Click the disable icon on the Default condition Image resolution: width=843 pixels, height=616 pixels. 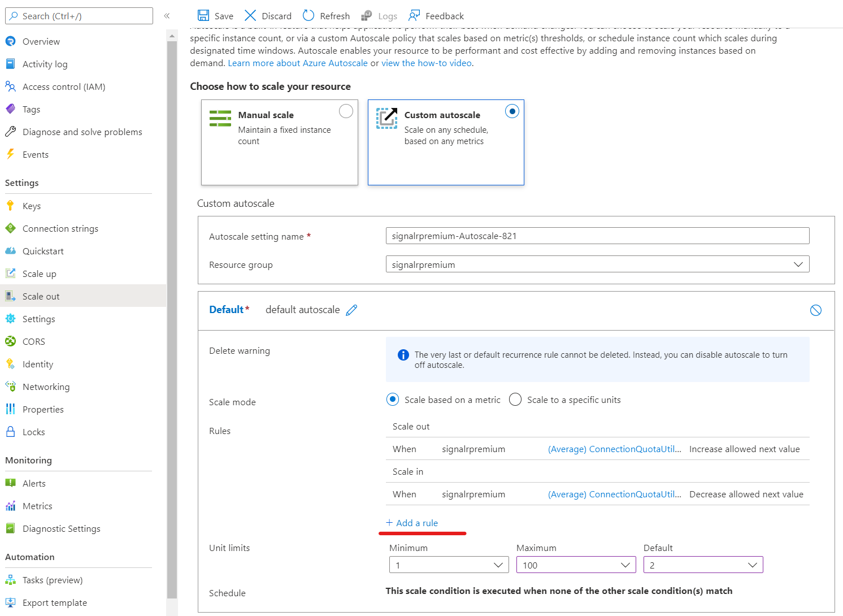click(x=816, y=310)
